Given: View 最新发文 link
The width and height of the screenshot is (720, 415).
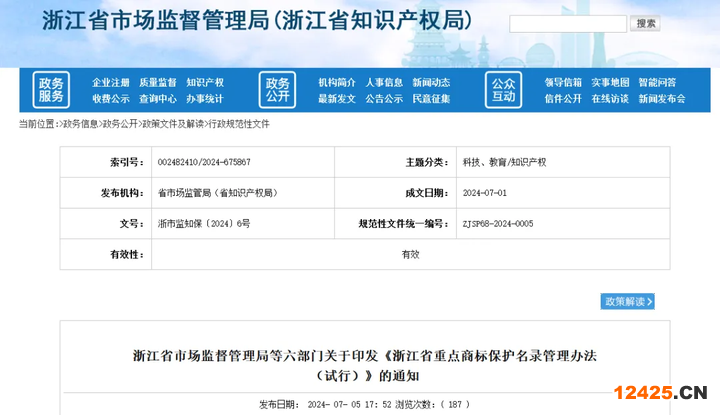Looking at the screenshot, I should tap(337, 99).
